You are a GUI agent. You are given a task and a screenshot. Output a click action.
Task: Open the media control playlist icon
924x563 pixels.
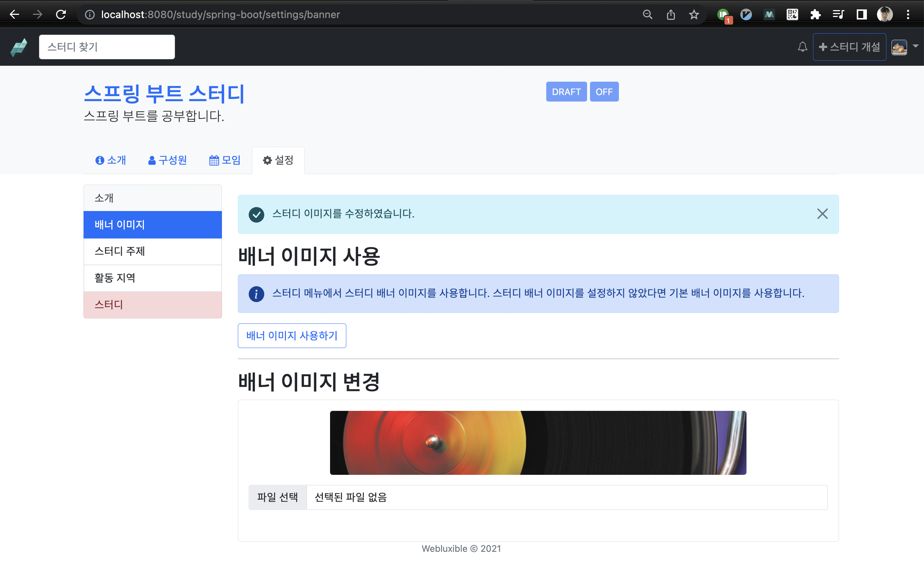click(838, 14)
